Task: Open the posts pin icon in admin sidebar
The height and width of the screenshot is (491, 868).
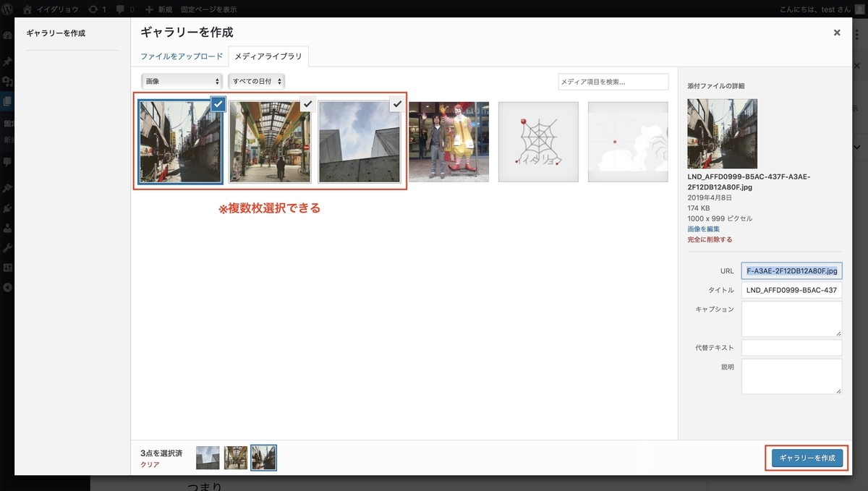Action: click(x=7, y=61)
